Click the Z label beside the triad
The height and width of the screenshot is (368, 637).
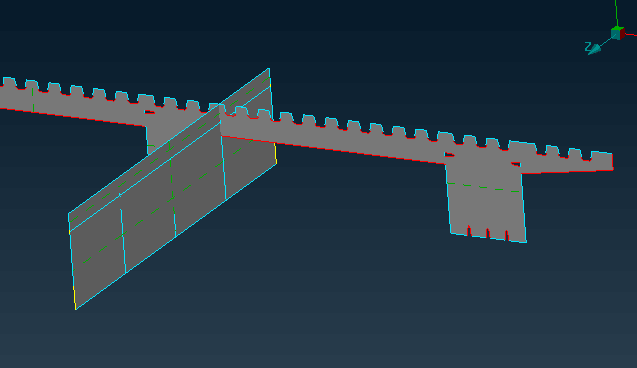click(x=588, y=46)
